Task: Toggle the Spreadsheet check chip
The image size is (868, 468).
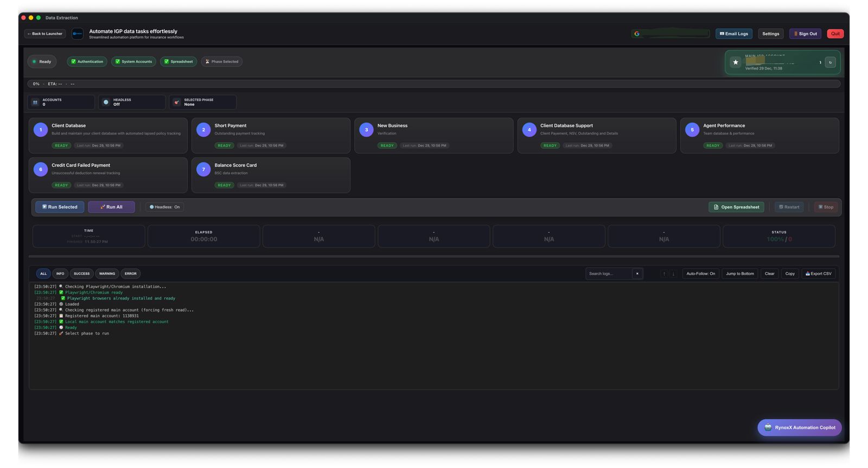Action: tap(178, 61)
